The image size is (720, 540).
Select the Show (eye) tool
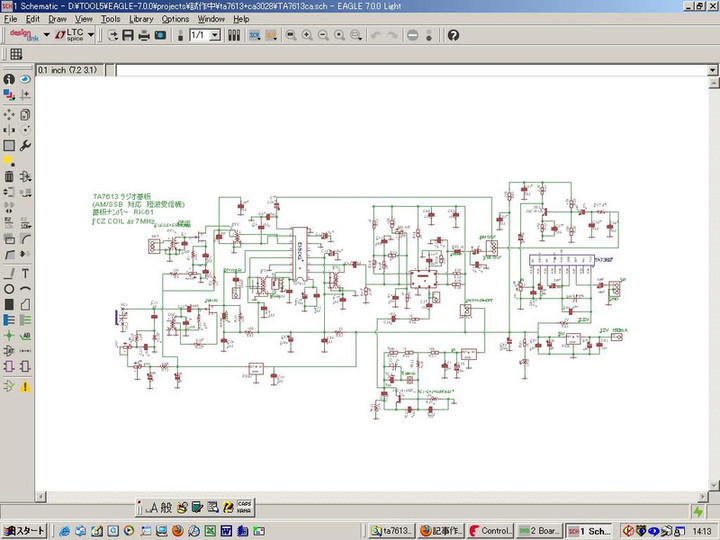[25, 78]
